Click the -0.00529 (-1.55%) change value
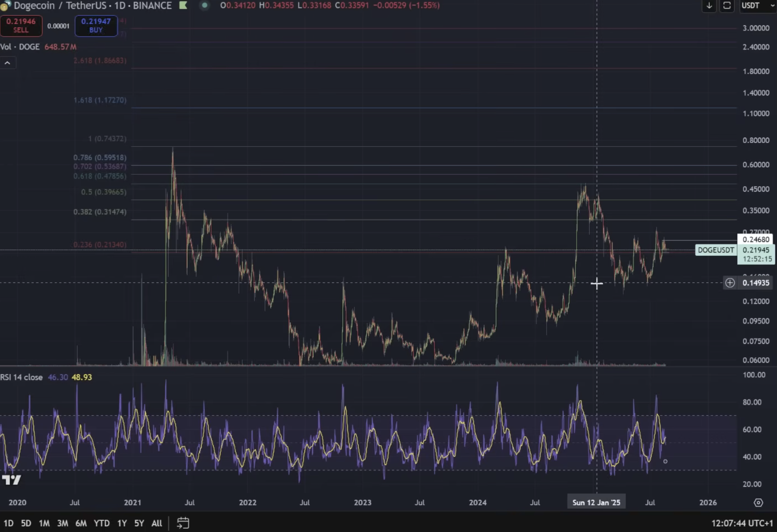This screenshot has height=532, width=777. coord(406,5)
